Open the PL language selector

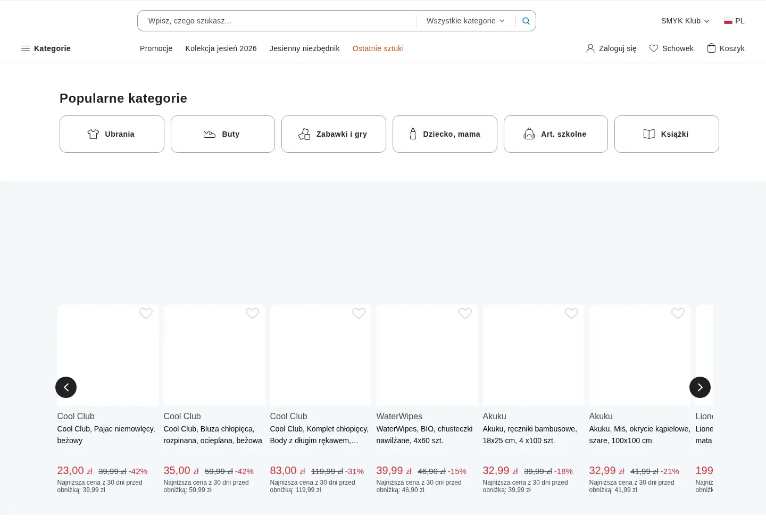tap(734, 21)
